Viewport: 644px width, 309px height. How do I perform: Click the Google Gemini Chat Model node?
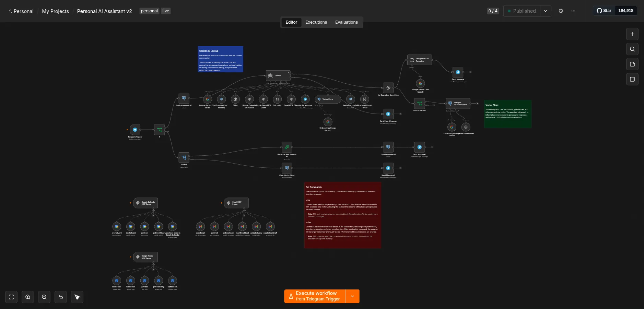[x=208, y=99]
